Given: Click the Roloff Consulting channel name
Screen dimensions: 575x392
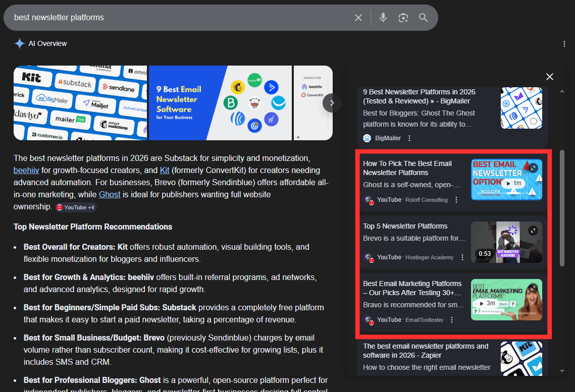Looking at the screenshot, I should tap(427, 200).
